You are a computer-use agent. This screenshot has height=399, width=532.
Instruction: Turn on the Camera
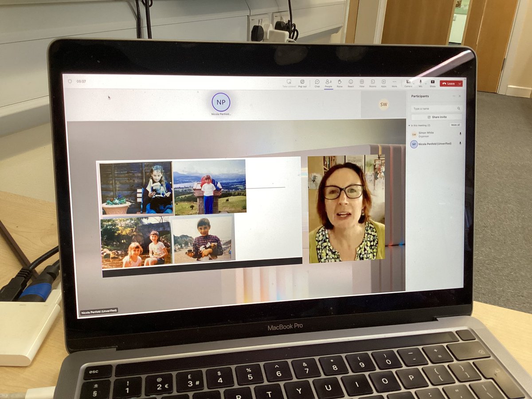tap(408, 83)
